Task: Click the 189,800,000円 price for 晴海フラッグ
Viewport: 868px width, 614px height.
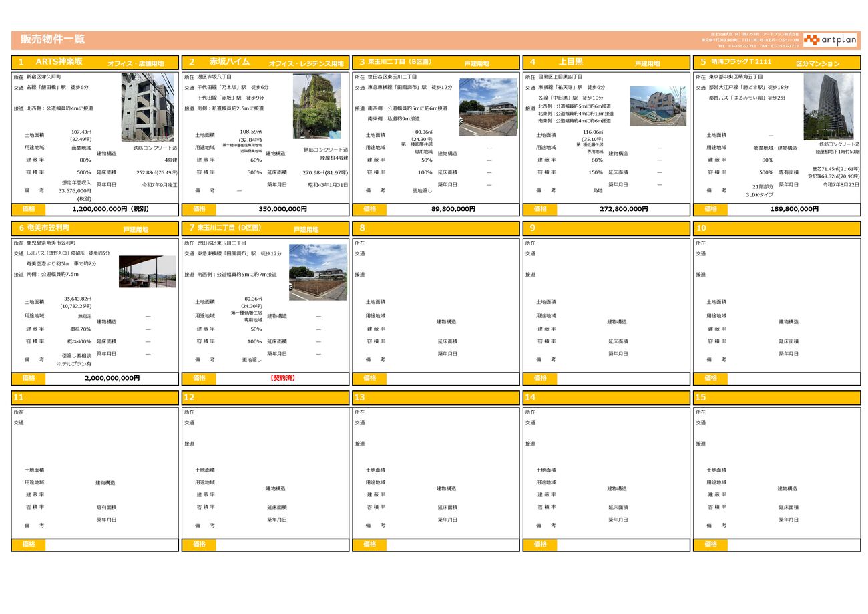Action: point(794,209)
